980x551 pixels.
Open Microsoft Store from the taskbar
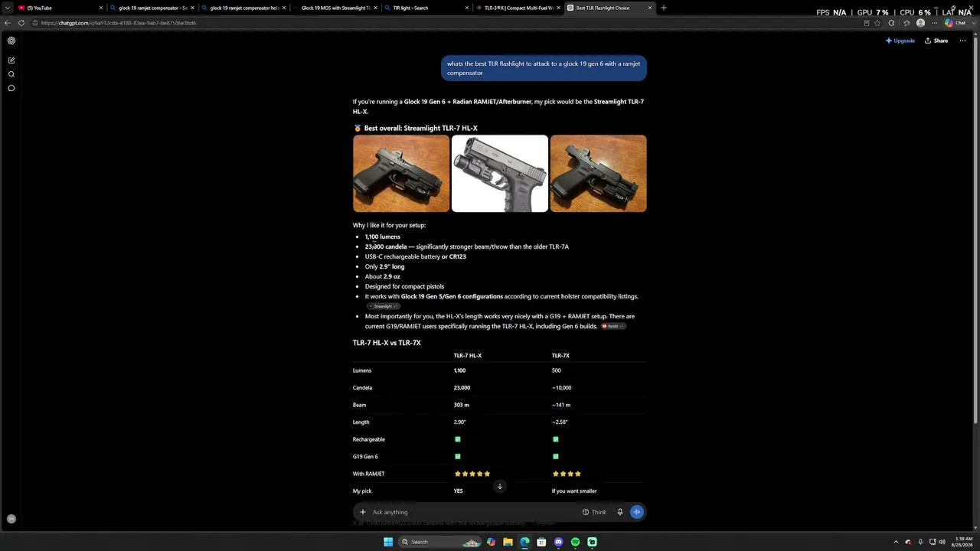[x=541, y=542]
